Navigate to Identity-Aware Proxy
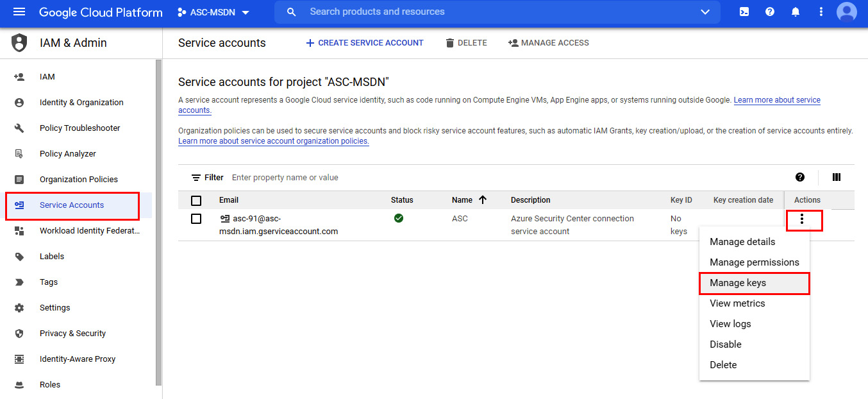This screenshot has height=399, width=868. (x=78, y=359)
